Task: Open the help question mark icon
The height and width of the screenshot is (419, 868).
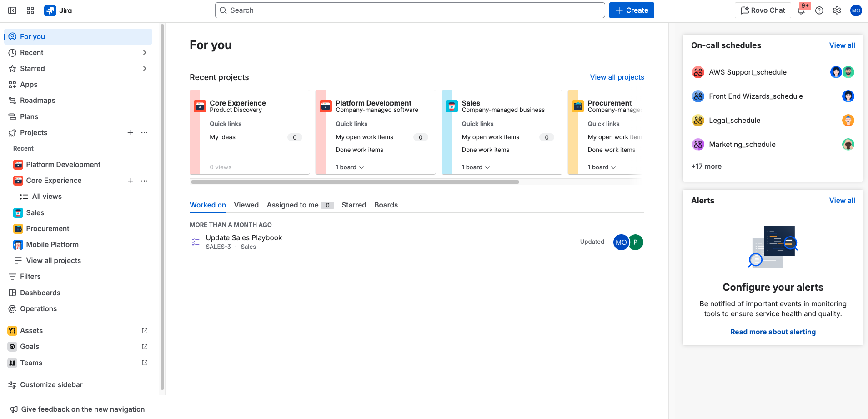Action: pos(819,10)
